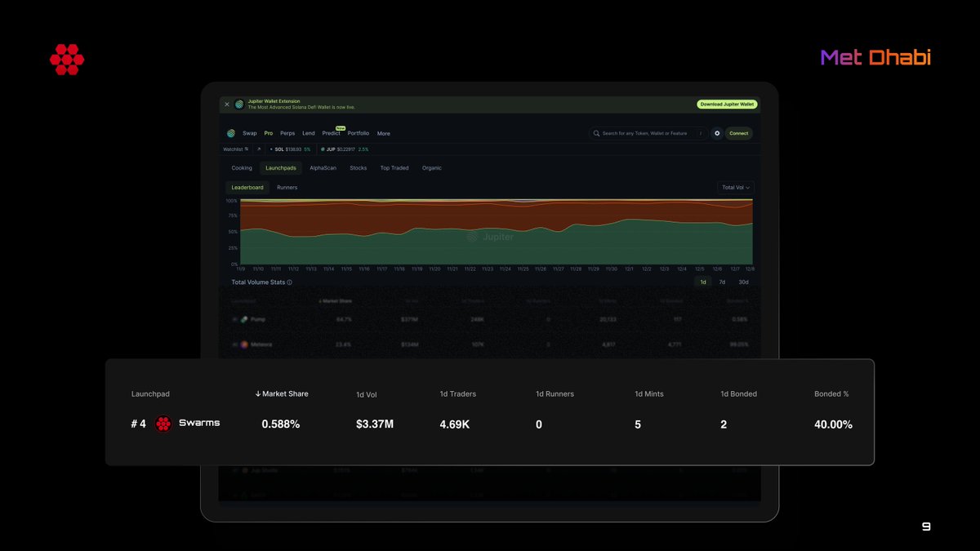The height and width of the screenshot is (551, 980).
Task: Click the Swarms red hexagon logo
Action: point(163,424)
